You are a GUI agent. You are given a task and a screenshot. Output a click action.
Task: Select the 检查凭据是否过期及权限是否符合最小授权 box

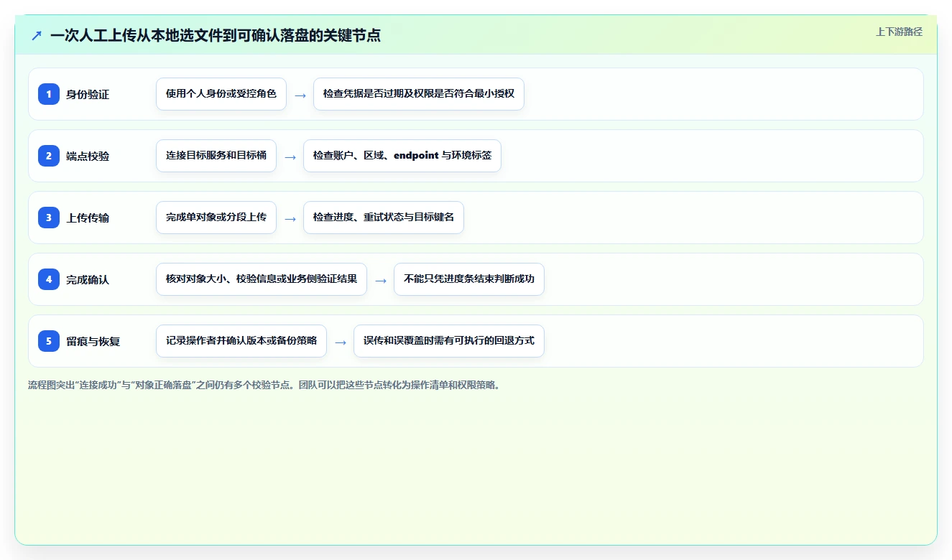(419, 94)
